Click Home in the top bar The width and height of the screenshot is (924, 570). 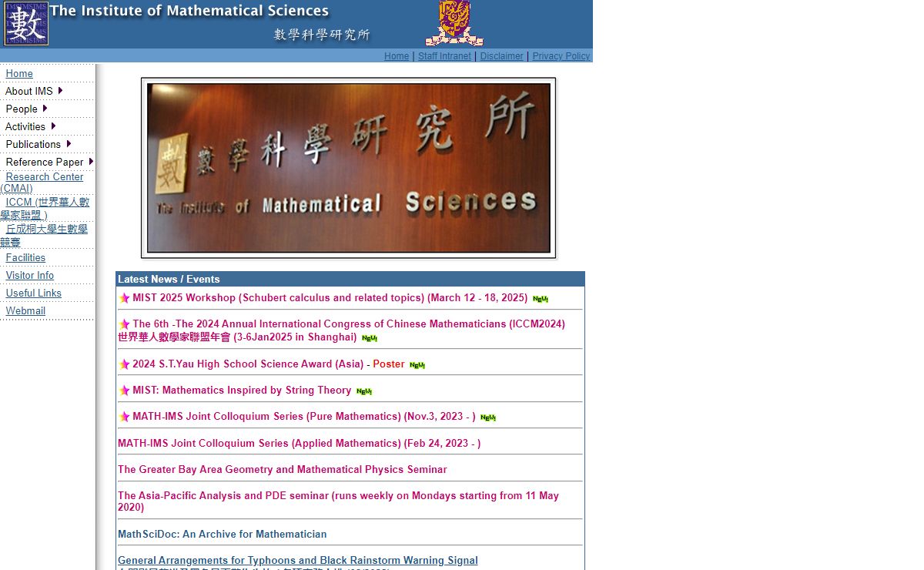(397, 56)
